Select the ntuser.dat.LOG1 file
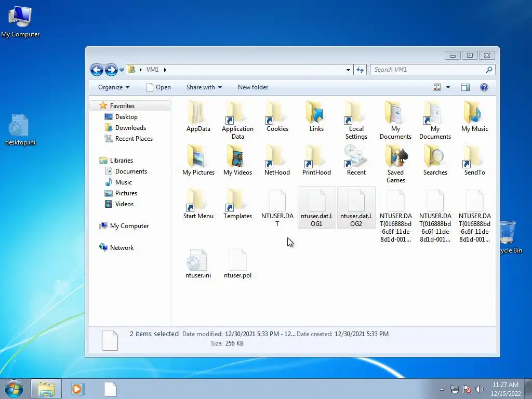The height and width of the screenshot is (399, 532). tap(316, 208)
